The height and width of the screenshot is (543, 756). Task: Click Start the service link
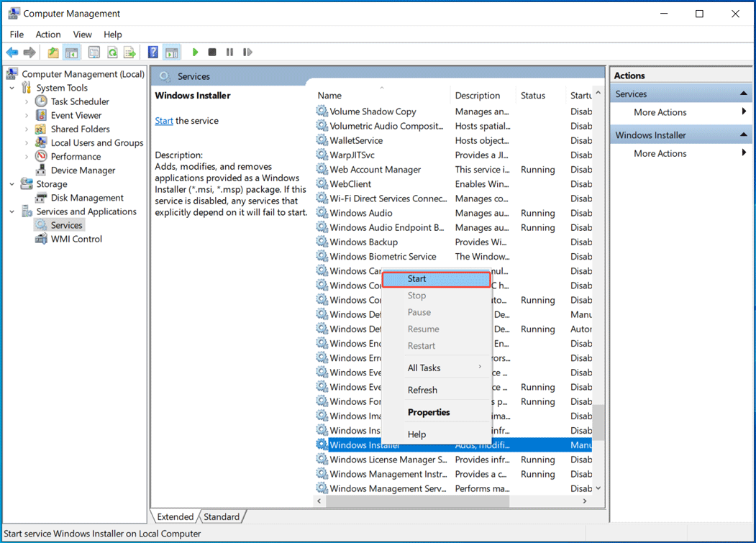163,120
